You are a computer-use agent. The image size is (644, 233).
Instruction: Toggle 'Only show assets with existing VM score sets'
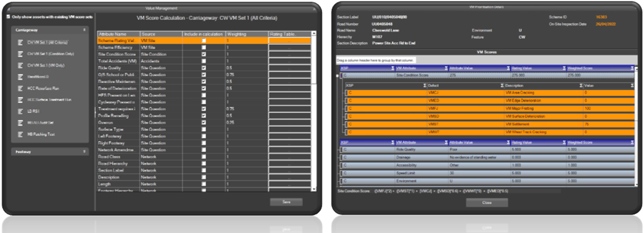click(8, 16)
